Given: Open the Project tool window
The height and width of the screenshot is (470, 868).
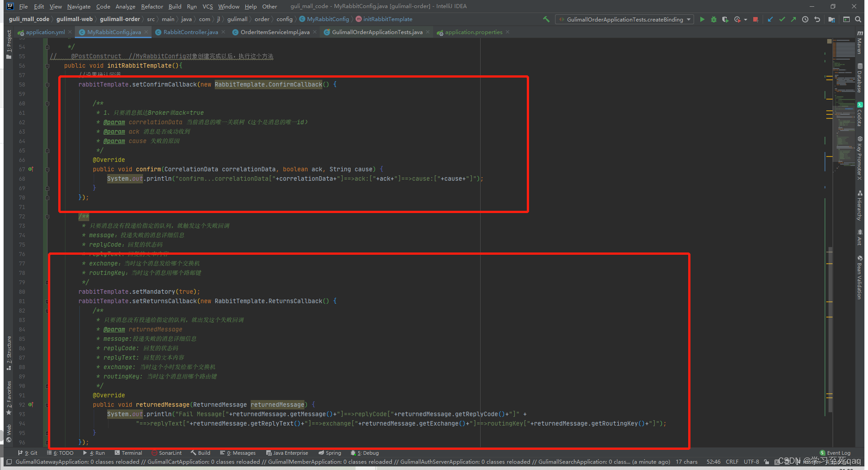Looking at the screenshot, I should (9, 44).
